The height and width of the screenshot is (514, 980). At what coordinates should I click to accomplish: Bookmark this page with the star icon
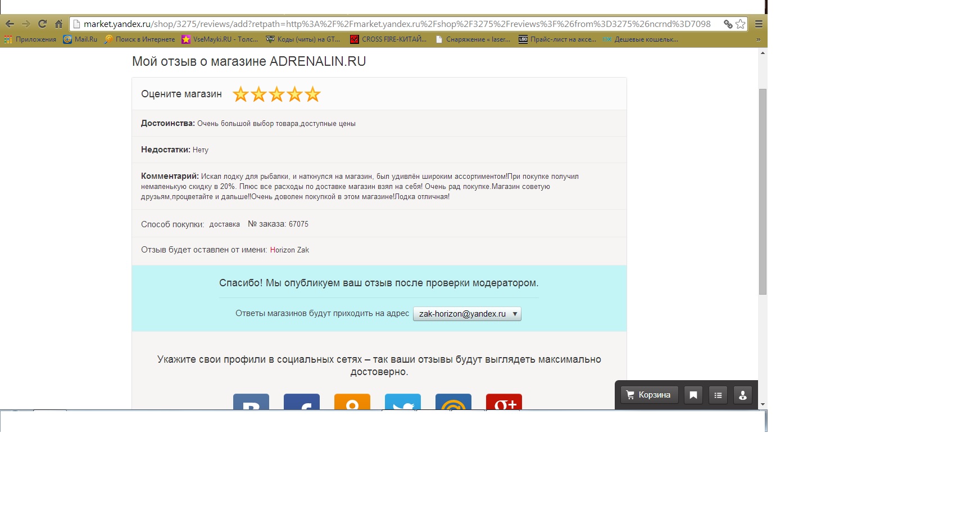[741, 24]
